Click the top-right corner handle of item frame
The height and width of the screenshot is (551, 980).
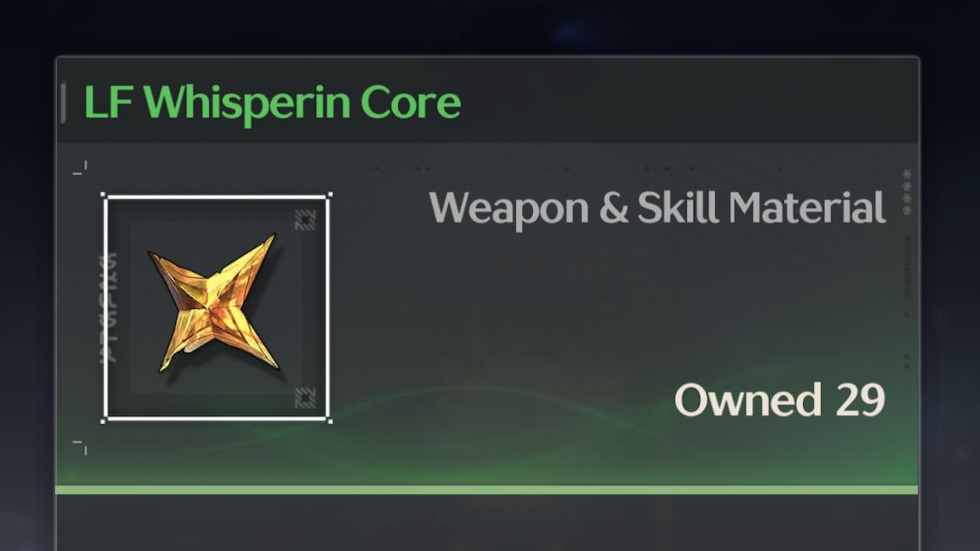pos(328,196)
